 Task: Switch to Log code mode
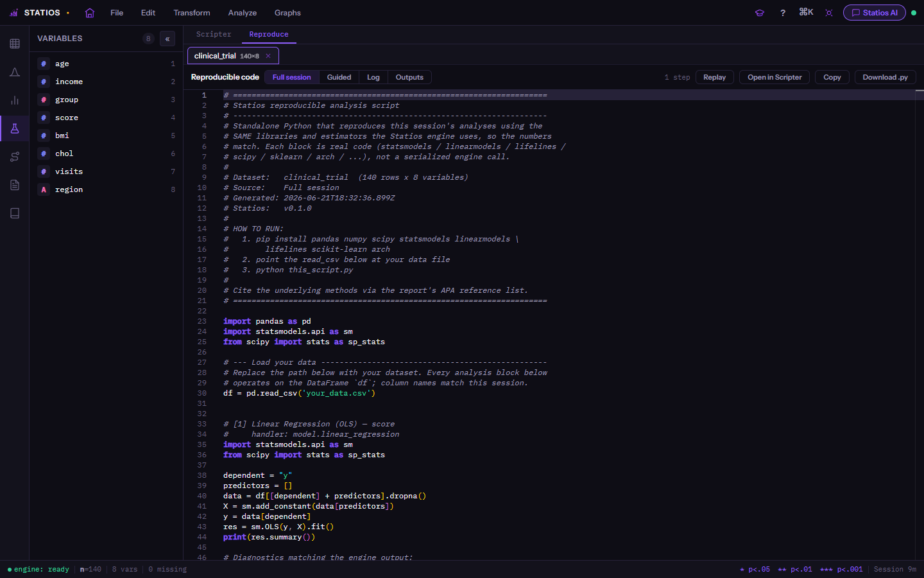click(373, 77)
